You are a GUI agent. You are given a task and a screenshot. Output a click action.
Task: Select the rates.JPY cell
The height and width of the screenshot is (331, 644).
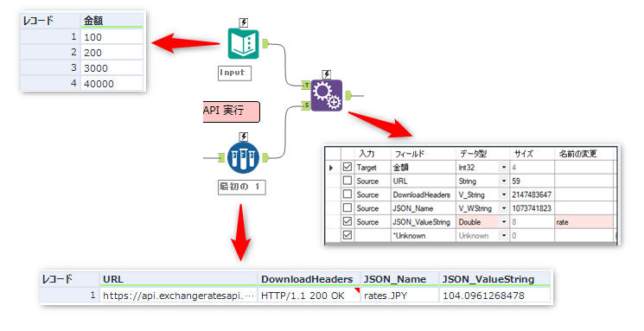coord(399,296)
